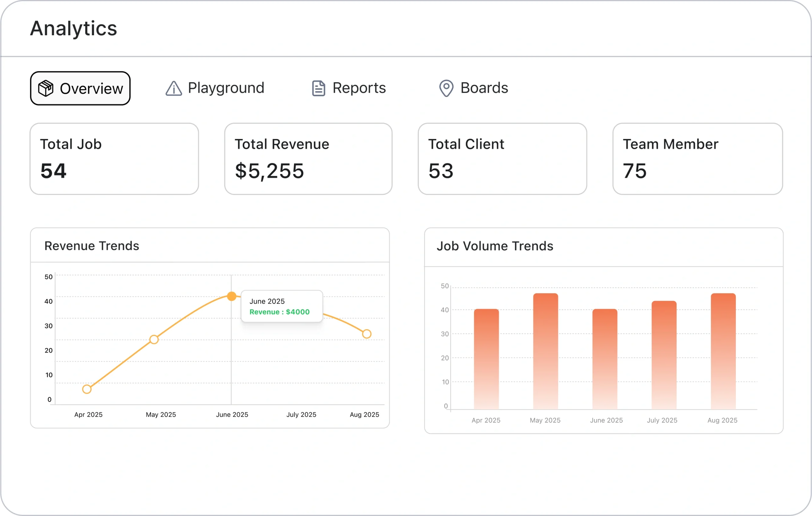
Task: Open the Reports tab
Action: (359, 88)
